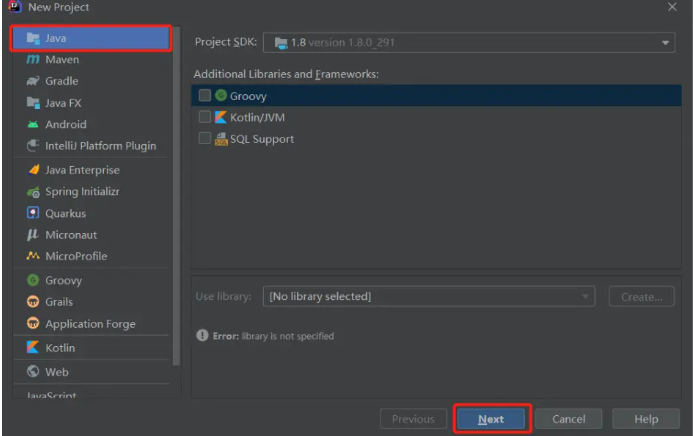Click the SQL Support library icon
Viewport: 693px width, 436px height.
pos(221,139)
